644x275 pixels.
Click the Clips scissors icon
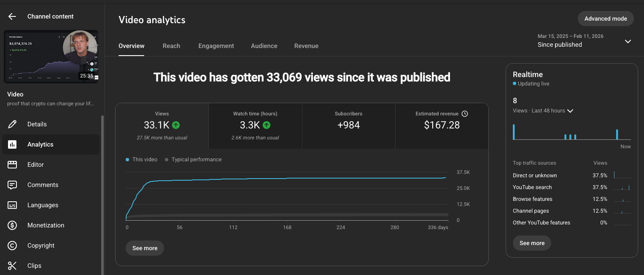[12, 265]
